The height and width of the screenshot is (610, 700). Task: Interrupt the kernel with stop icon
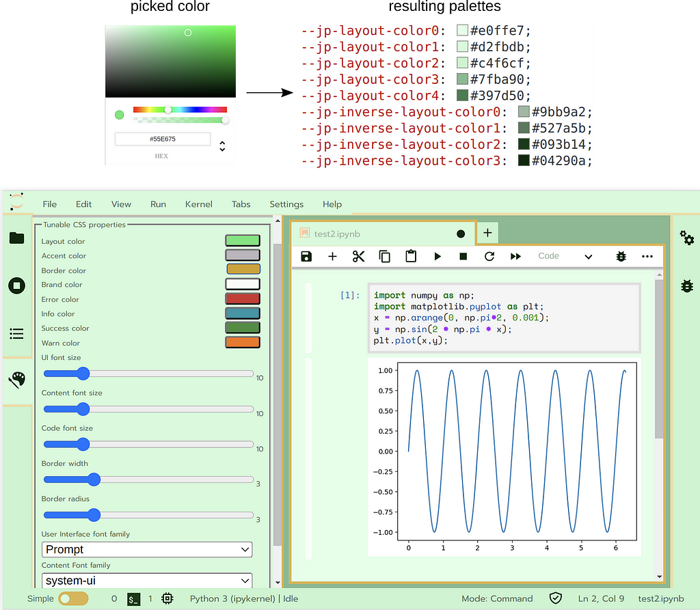pos(463,256)
